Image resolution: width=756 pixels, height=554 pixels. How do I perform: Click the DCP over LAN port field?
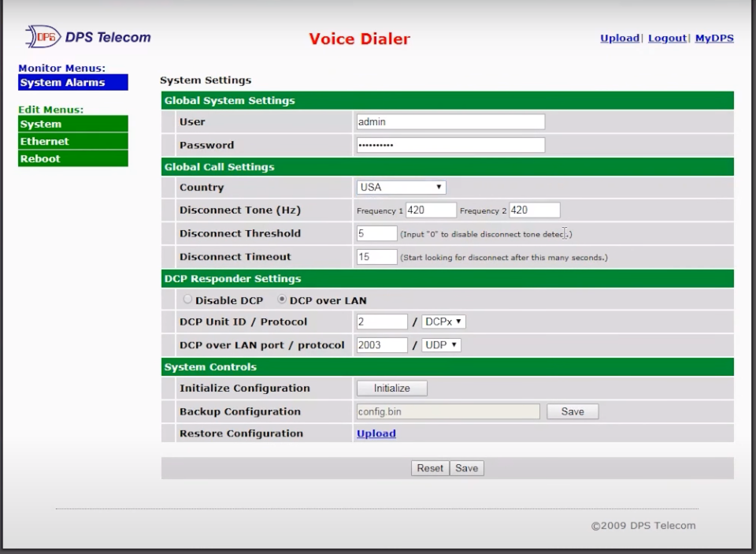[x=382, y=345]
